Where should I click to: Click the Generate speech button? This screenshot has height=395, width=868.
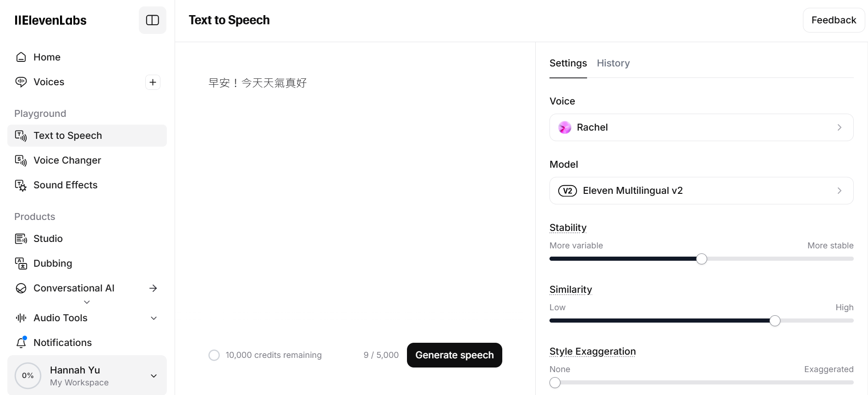[454, 355]
